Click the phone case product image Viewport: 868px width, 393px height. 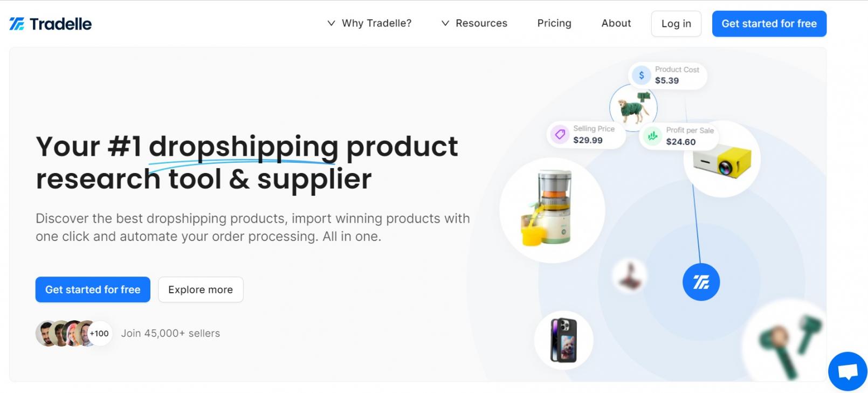(x=563, y=340)
